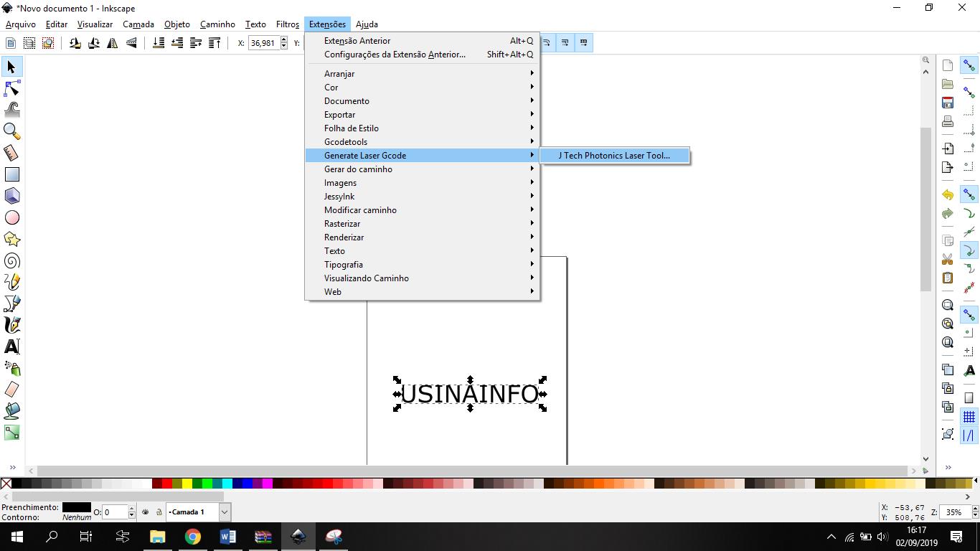
Task: Click the zoom percentage field
Action: click(x=954, y=512)
